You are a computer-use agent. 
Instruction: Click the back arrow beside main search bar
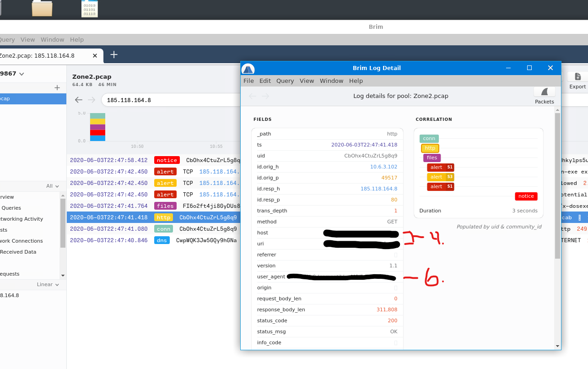79,100
